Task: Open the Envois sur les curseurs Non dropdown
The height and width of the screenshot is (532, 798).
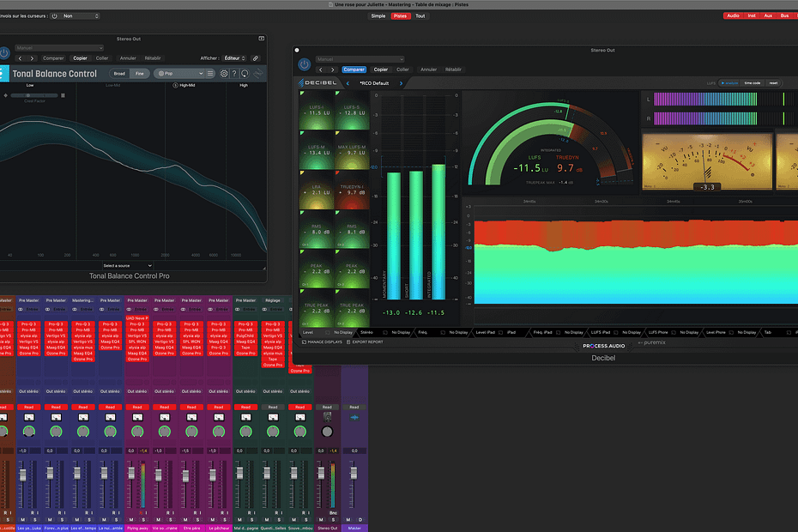Action: click(x=81, y=15)
